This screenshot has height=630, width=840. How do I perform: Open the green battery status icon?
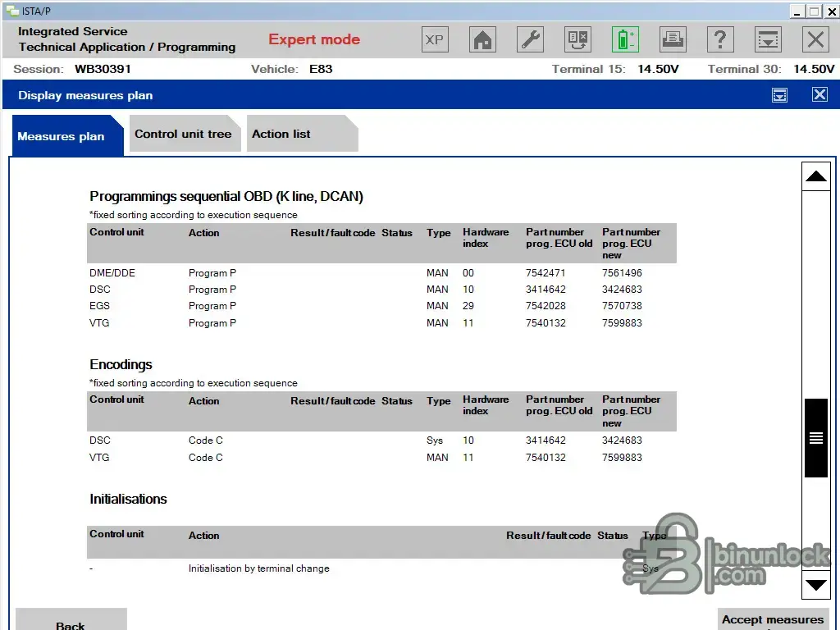pos(625,39)
